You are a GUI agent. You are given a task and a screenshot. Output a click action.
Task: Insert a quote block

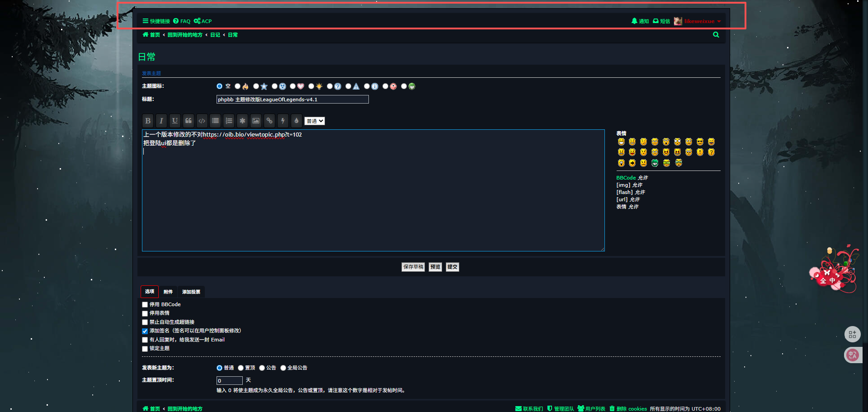(x=189, y=121)
